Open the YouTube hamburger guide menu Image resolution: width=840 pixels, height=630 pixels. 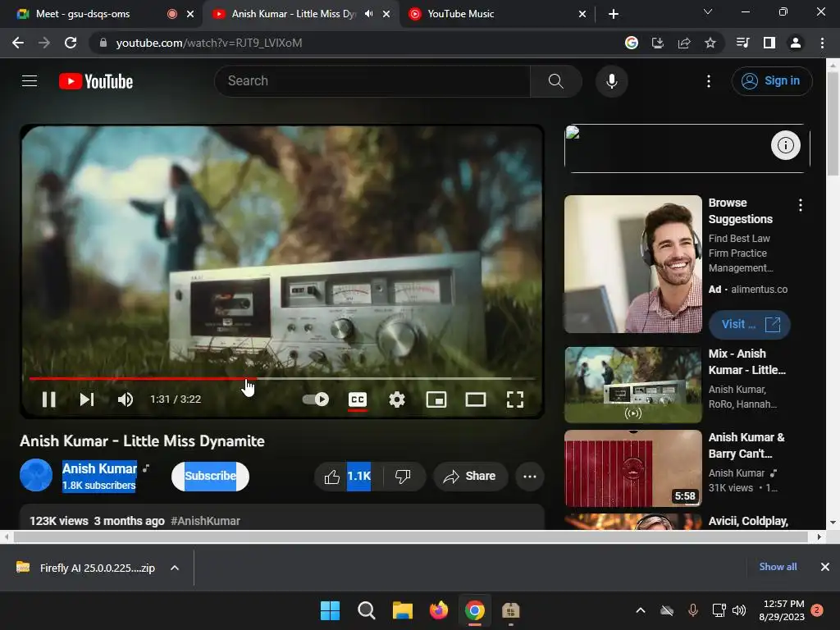pyautogui.click(x=30, y=81)
